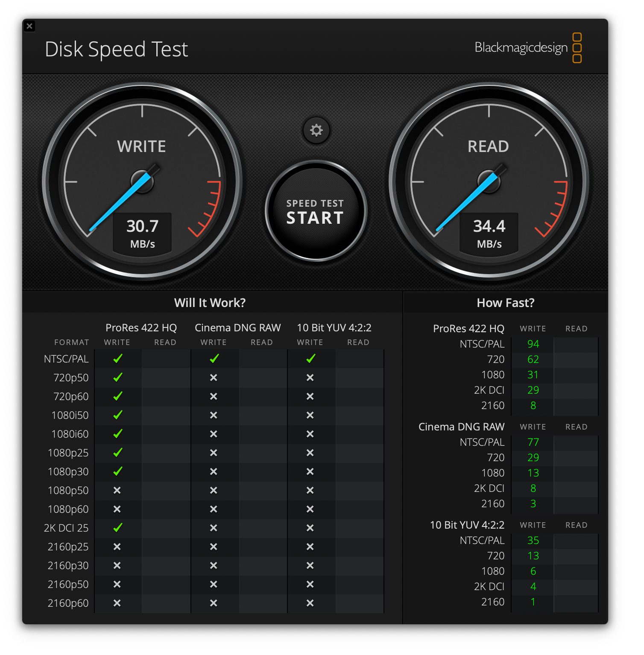Click ProRes 720 write value 62
Image resolution: width=644 pixels, height=655 pixels.
point(533,359)
